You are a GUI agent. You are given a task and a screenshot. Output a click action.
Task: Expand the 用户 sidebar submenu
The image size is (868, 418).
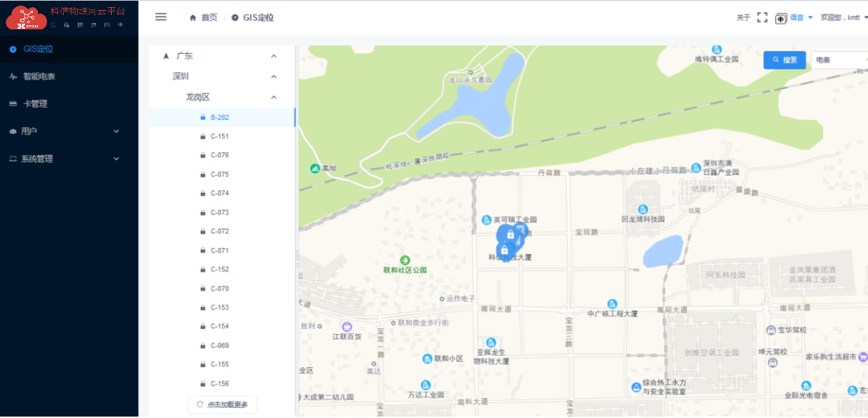pos(116,131)
